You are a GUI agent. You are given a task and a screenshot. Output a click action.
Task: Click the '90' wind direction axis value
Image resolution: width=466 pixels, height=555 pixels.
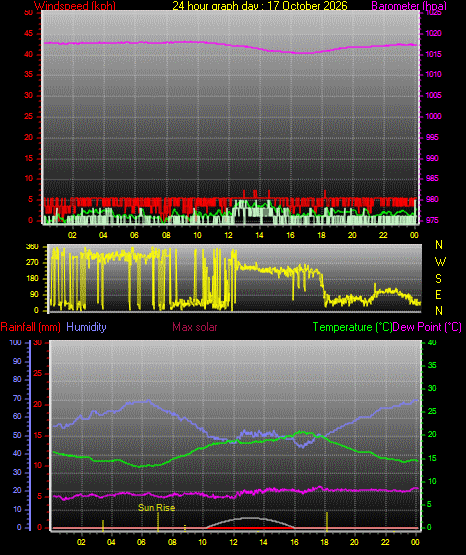point(34,295)
